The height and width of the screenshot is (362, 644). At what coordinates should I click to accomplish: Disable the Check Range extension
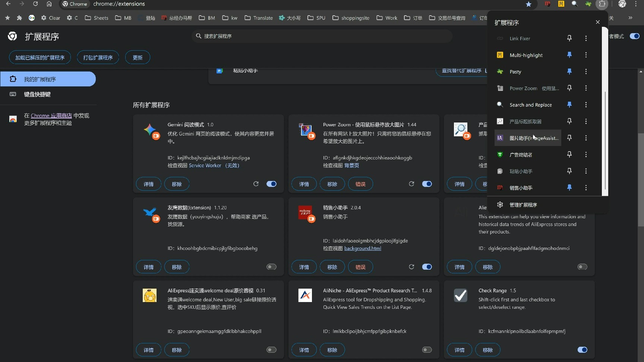(x=582, y=350)
